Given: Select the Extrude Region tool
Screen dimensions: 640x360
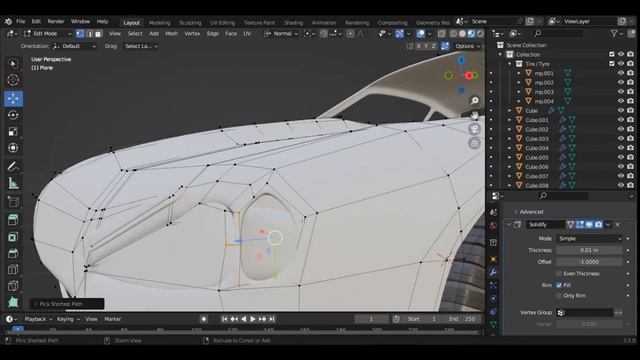Looking at the screenshot, I should pos(13,220).
